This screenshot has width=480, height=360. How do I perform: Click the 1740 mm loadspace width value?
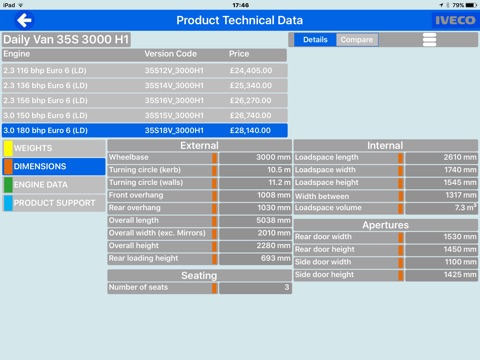click(460, 170)
